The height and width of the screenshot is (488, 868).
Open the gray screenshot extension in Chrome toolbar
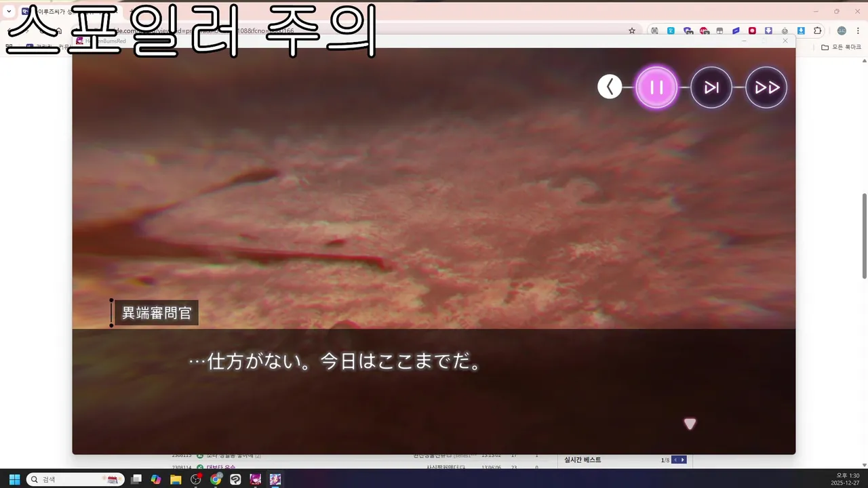click(654, 30)
